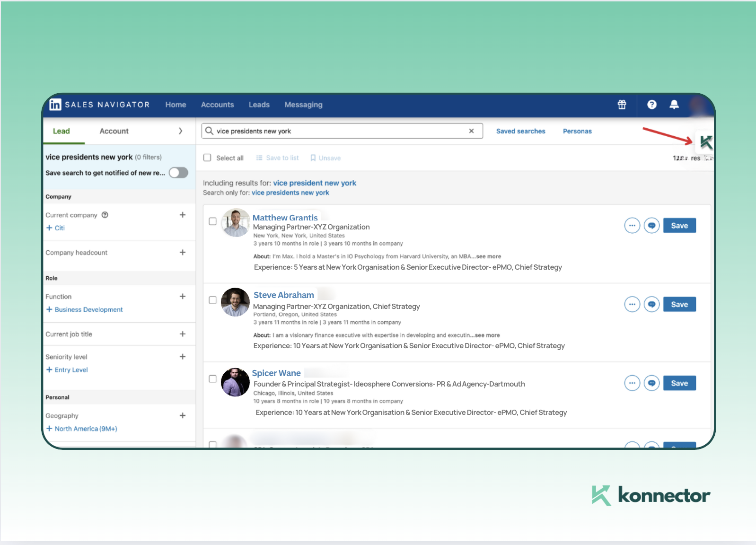Open Leads in navigation bar
This screenshot has width=756, height=545.
pyautogui.click(x=259, y=105)
